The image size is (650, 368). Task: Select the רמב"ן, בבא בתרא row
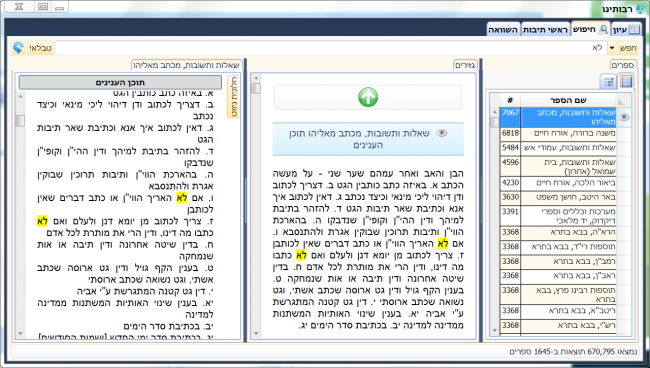(x=565, y=261)
